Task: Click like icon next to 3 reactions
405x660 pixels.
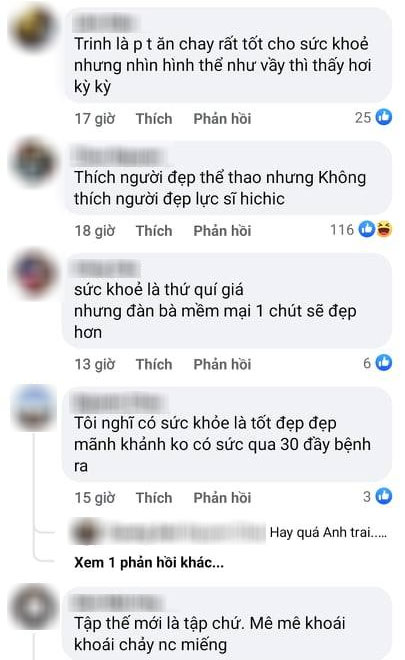Action: coord(384,496)
